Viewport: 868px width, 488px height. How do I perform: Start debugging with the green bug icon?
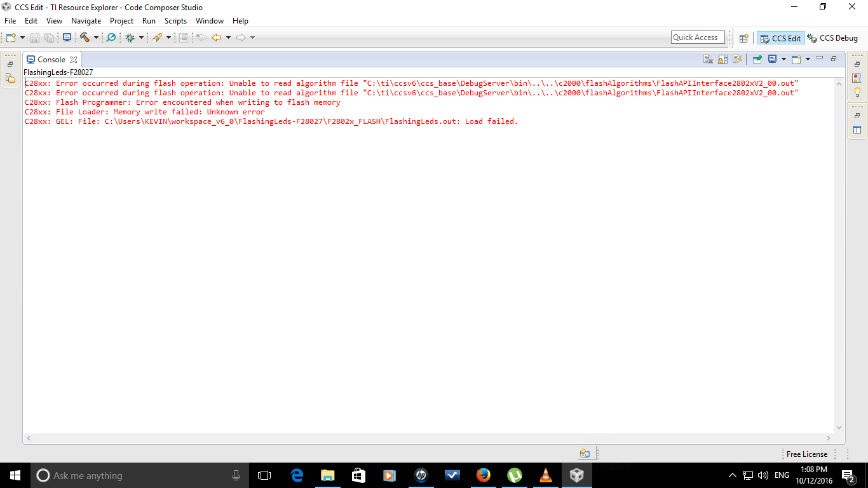point(130,37)
